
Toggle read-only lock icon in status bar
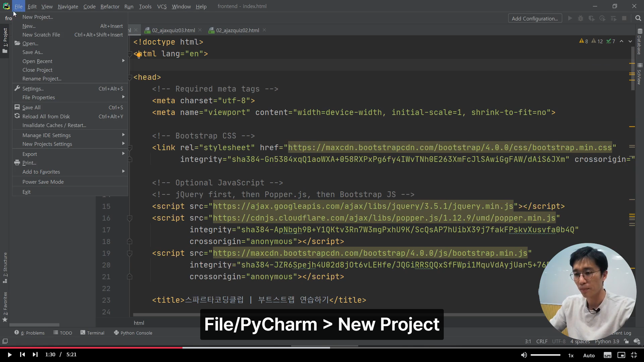click(x=626, y=341)
